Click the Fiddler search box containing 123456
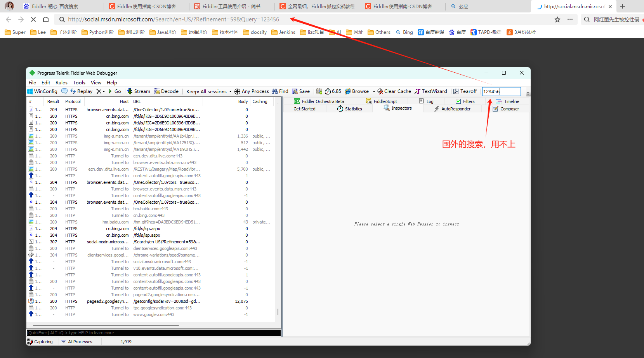This screenshot has height=358, width=644. (501, 91)
